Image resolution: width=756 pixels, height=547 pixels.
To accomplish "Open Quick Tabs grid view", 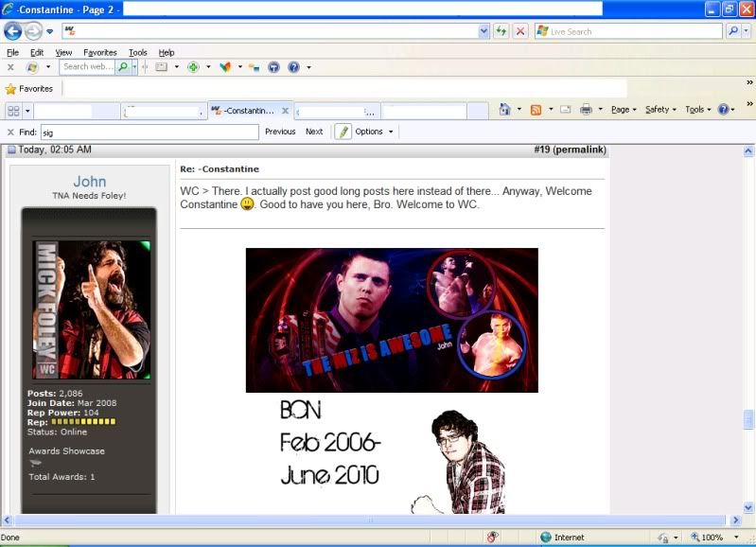I will [x=13, y=111].
